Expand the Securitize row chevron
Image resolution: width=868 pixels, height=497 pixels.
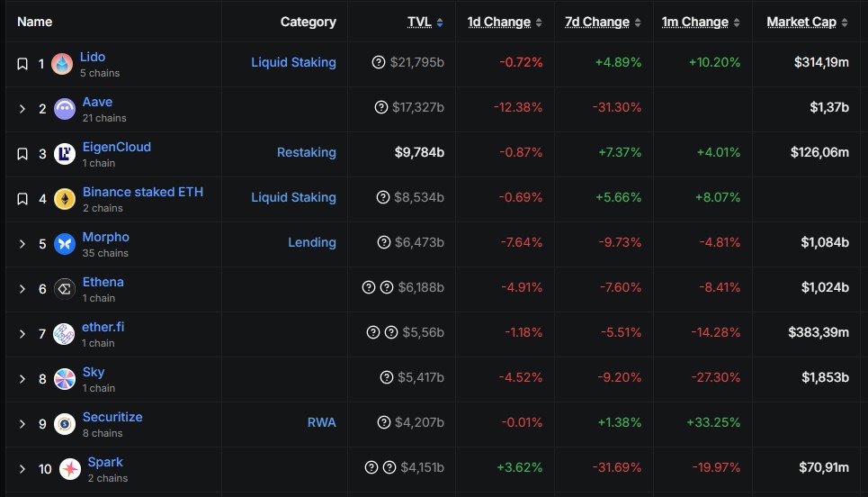(22, 424)
